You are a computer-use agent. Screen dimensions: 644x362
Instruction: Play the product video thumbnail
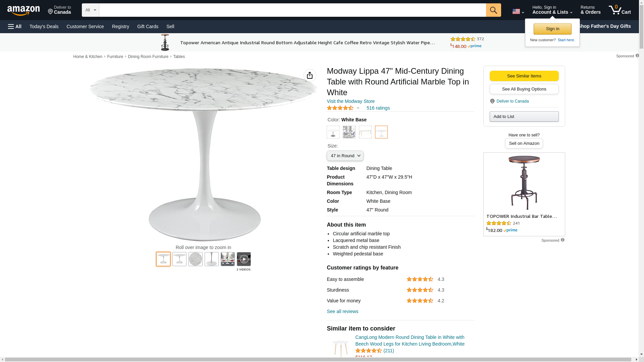click(x=244, y=259)
